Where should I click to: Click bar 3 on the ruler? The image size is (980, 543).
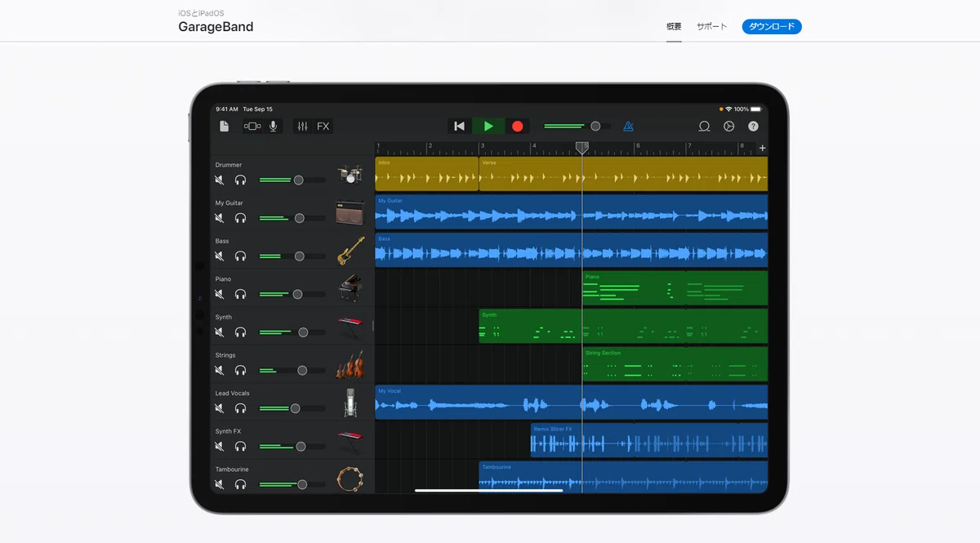483,146
